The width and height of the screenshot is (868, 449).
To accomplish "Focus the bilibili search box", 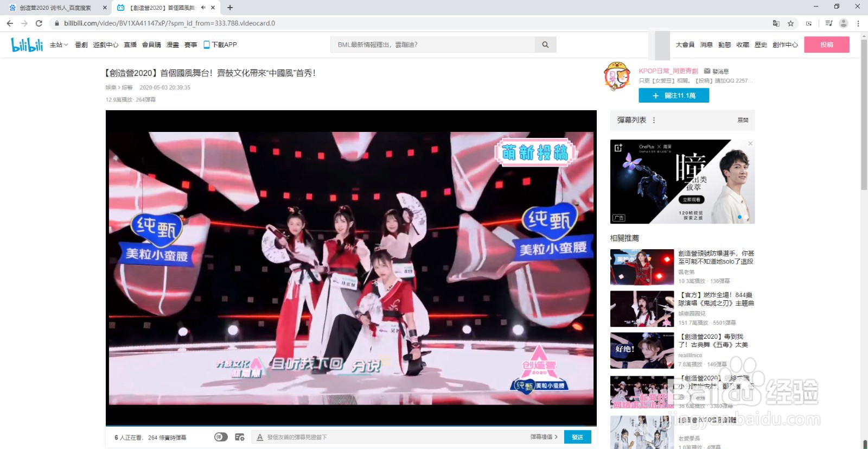I will (433, 45).
